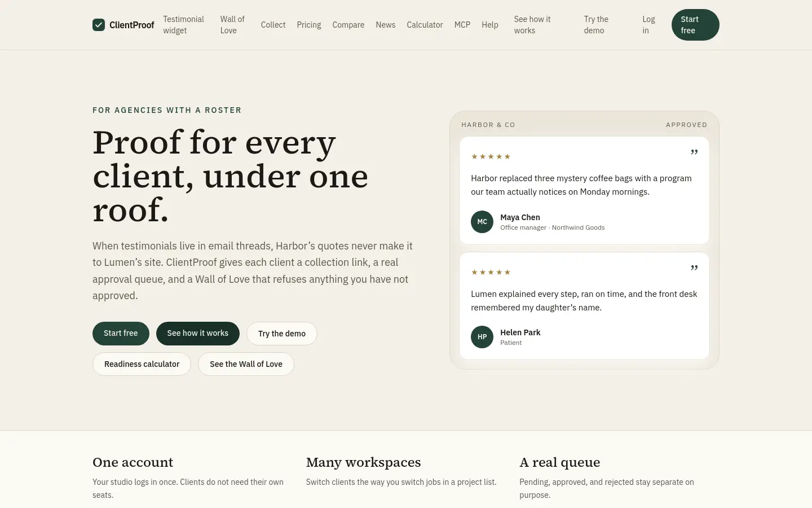Click the When testimonials live in email threads paragraph
Viewport: 812px width, 508px height.
pos(253,271)
